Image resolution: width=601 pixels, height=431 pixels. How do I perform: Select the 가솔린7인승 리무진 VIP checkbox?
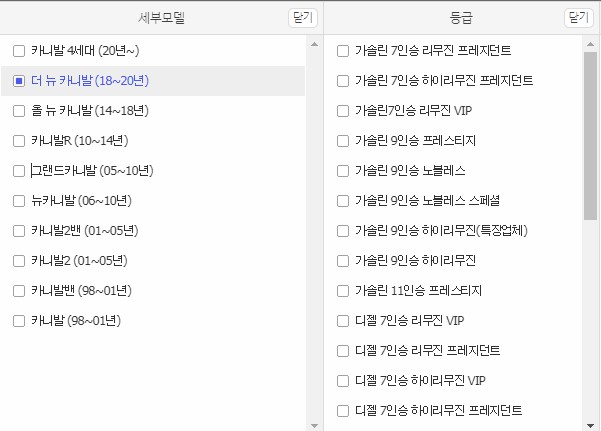[343, 111]
